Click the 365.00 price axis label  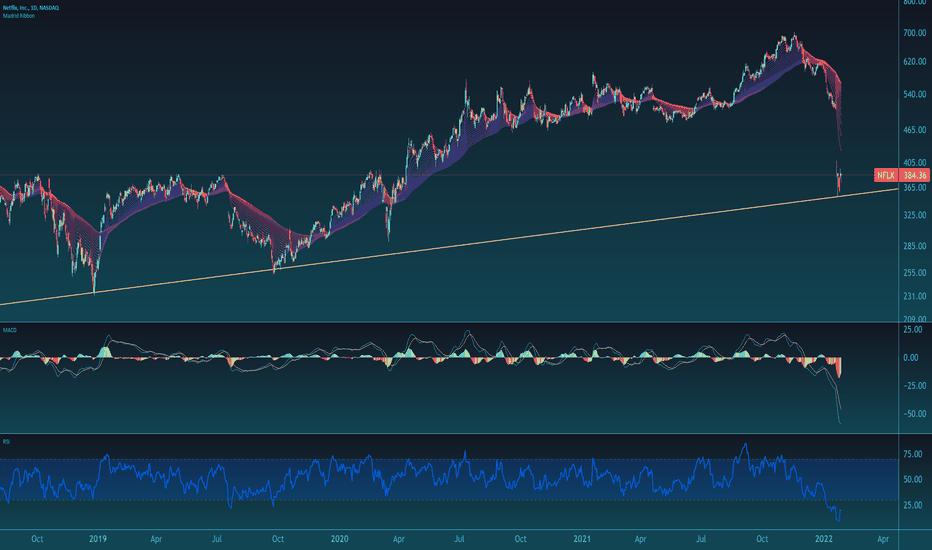coord(915,188)
